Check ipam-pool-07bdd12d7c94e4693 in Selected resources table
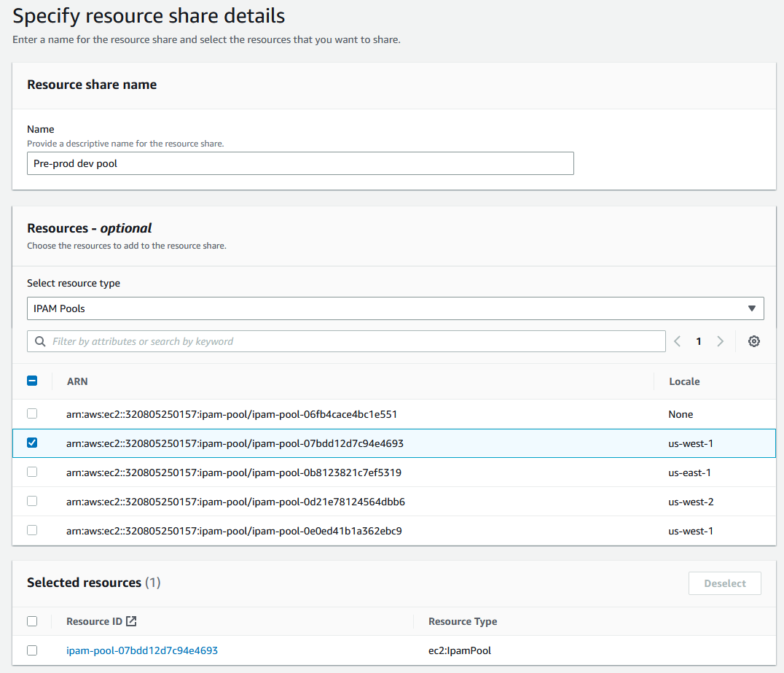The height and width of the screenshot is (673, 784). point(31,650)
